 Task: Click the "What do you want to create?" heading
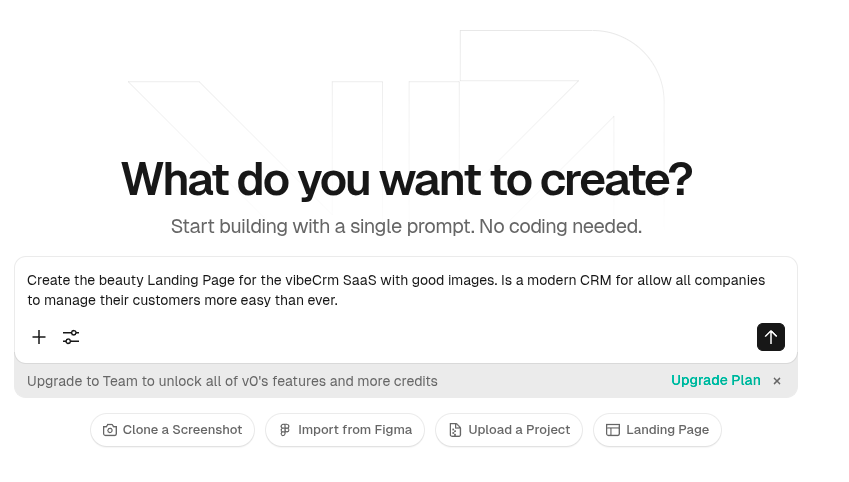(x=406, y=180)
